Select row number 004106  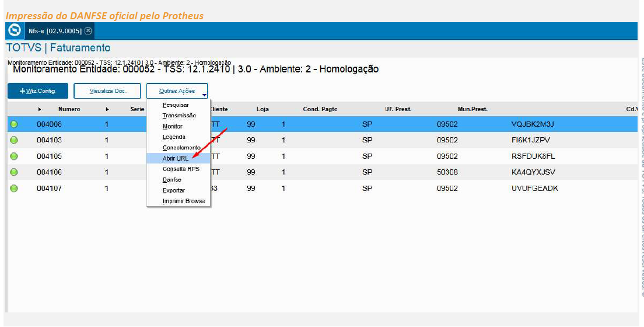click(x=49, y=172)
